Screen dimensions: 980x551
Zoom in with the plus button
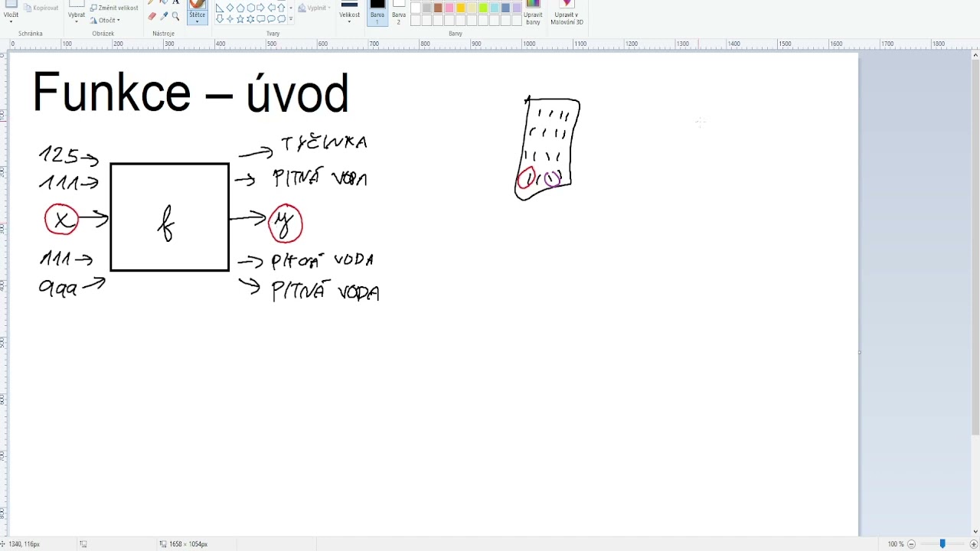[974, 544]
